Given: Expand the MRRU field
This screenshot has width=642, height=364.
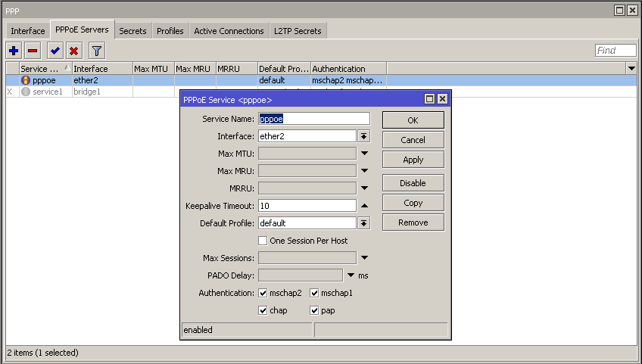Looking at the screenshot, I should point(364,188).
